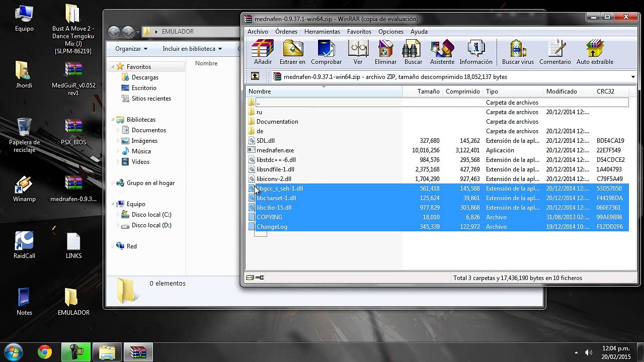
Task: Open Incluir en biblioteca dropdown in Explorer
Action: click(192, 49)
